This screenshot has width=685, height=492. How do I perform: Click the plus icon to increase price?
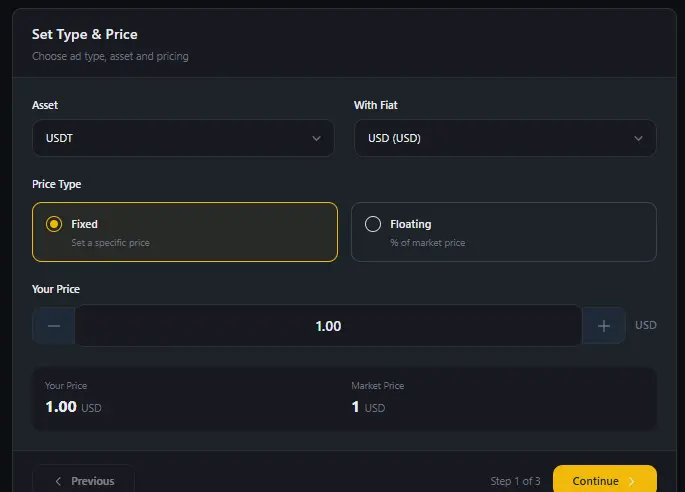point(604,326)
